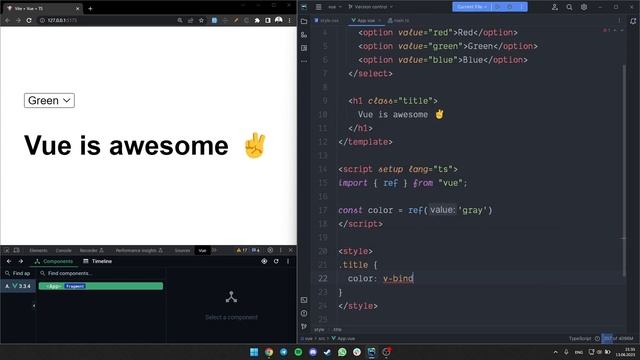Screen dimensions: 640x360
Task: Select Vue 3.3.4 app entry
Action: [x=18, y=286]
